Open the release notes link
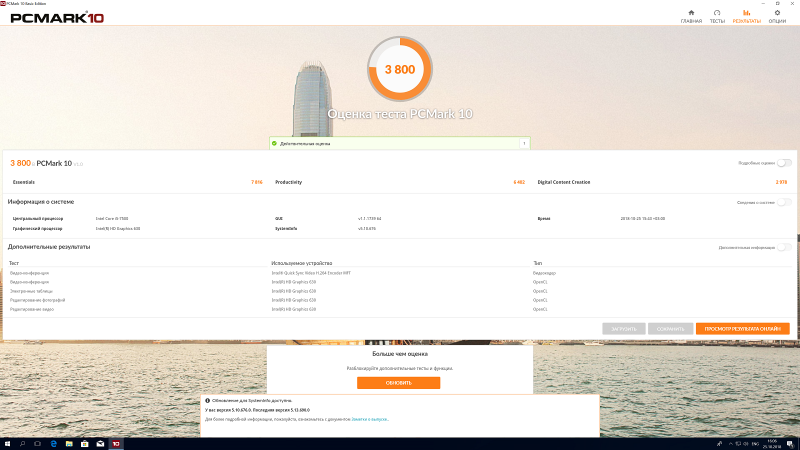The width and height of the screenshot is (800, 450). [369, 419]
